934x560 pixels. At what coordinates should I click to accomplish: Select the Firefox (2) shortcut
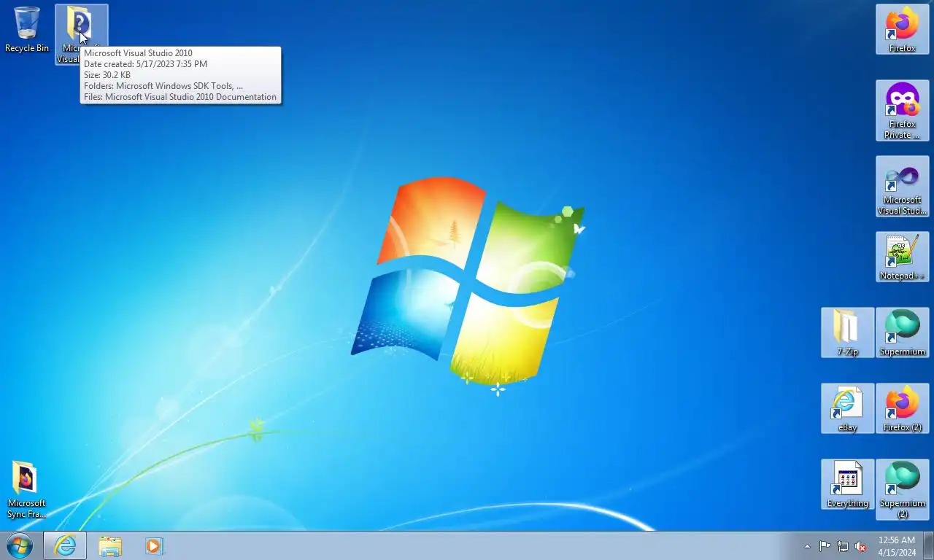[903, 408]
